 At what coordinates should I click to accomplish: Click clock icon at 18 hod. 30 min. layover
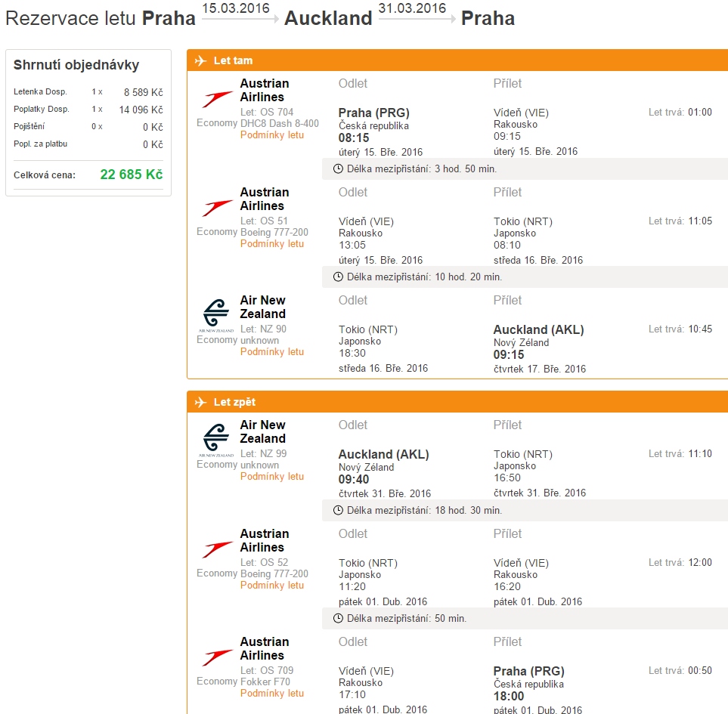[339, 510]
